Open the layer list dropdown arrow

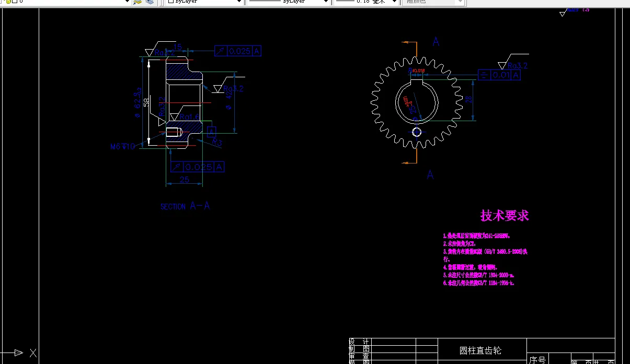point(127,2)
